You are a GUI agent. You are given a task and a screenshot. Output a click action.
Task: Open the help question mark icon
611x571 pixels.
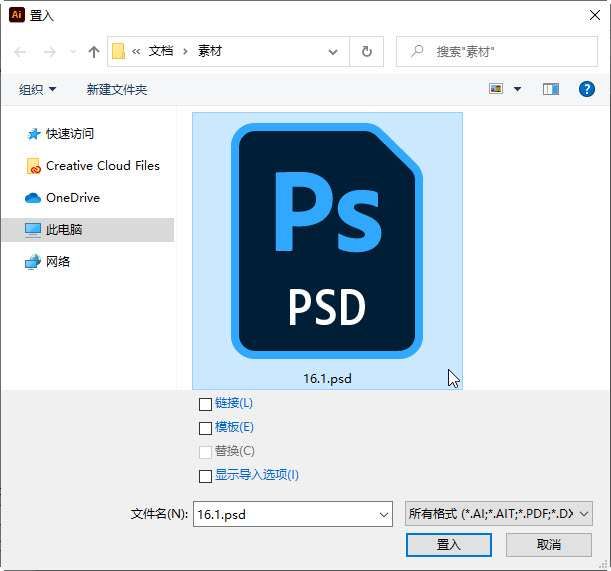(586, 89)
